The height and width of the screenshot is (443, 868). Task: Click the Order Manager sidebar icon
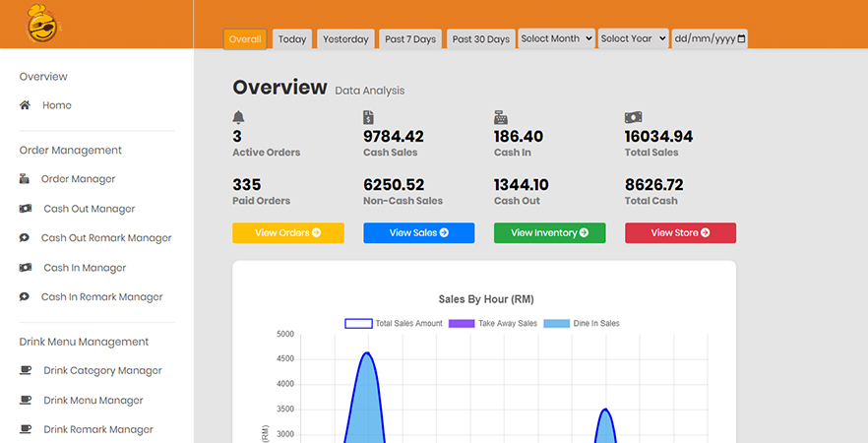pos(25,179)
